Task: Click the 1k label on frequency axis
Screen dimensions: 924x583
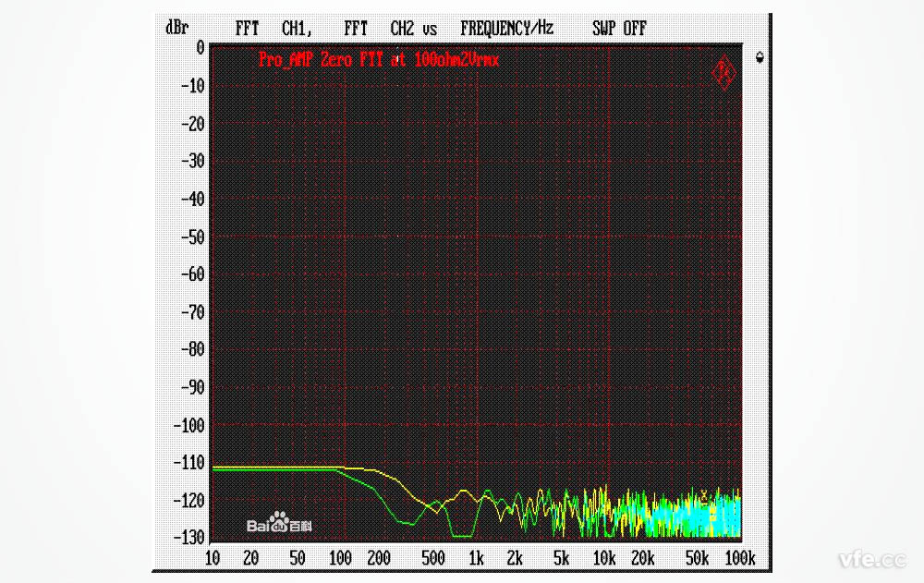Action: (x=476, y=559)
